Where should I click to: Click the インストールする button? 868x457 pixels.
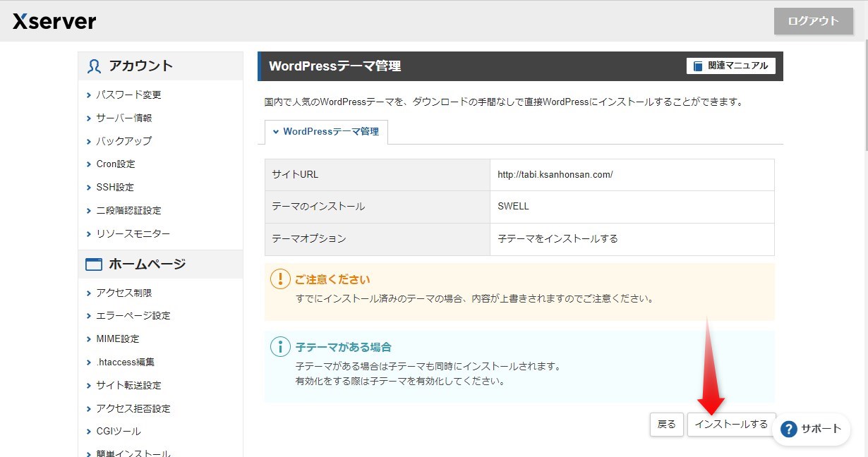[731, 425]
